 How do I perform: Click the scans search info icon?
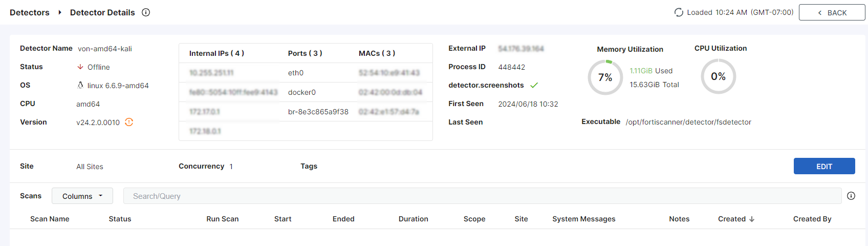point(851,196)
